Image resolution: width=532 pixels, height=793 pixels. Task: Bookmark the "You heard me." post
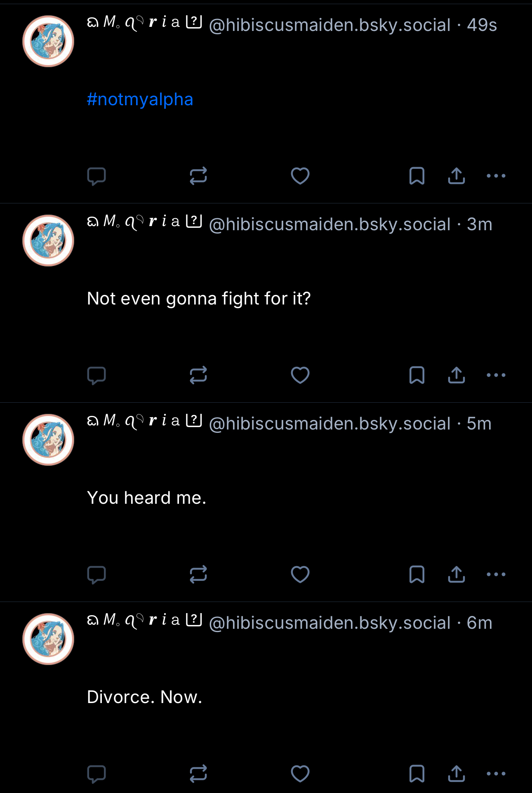(417, 575)
